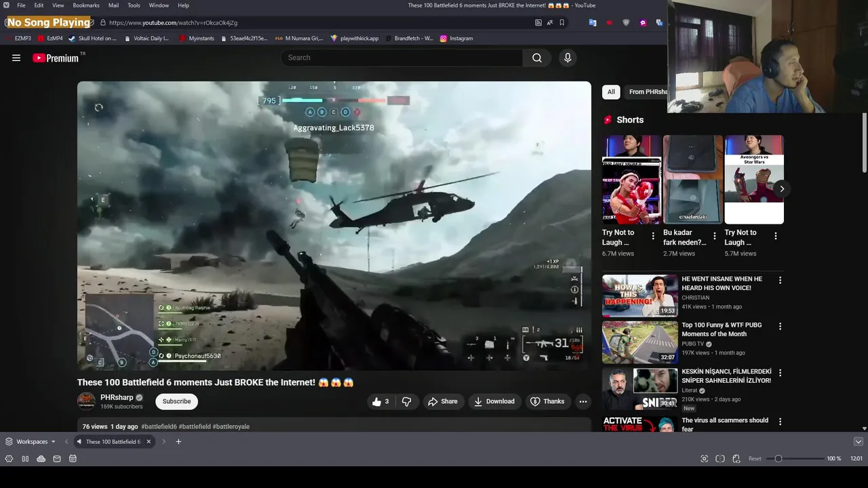Image resolution: width=868 pixels, height=488 pixels.
Task: Click the YouTube search input
Action: coord(401,58)
